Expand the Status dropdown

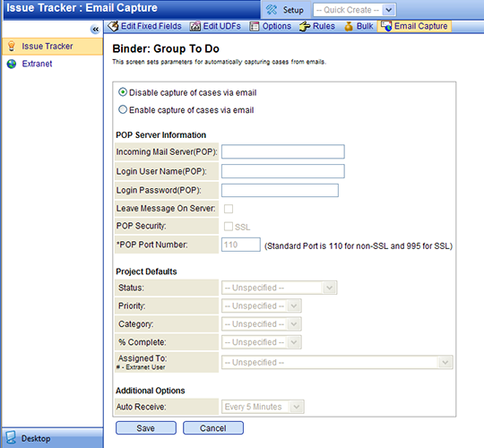coord(279,288)
